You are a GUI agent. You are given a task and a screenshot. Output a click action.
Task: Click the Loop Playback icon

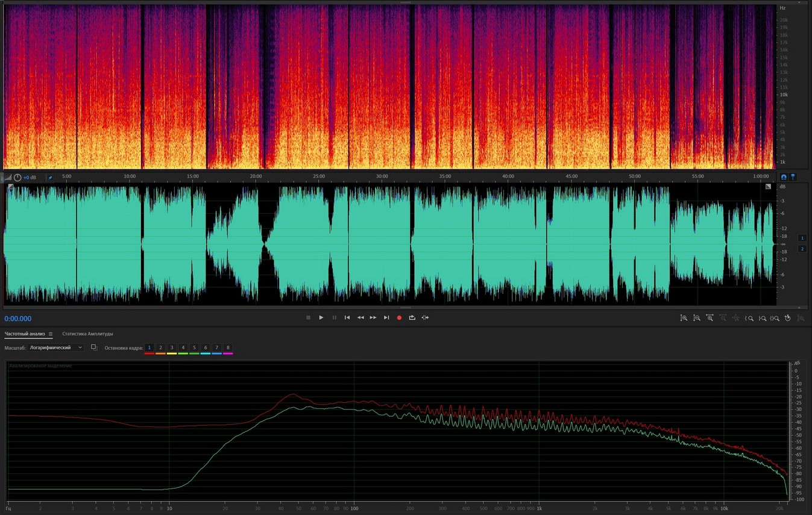tap(412, 317)
